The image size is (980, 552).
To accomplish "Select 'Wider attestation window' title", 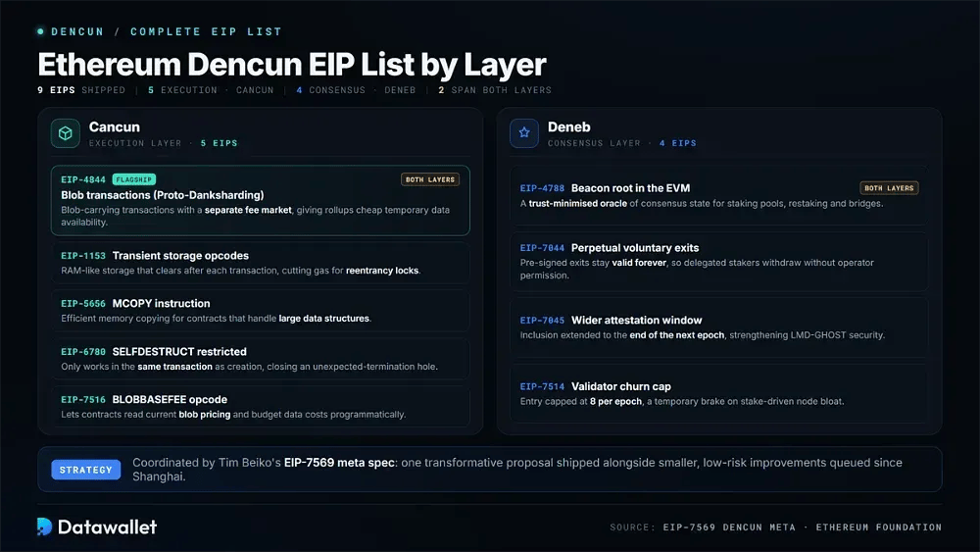I will coord(636,321).
